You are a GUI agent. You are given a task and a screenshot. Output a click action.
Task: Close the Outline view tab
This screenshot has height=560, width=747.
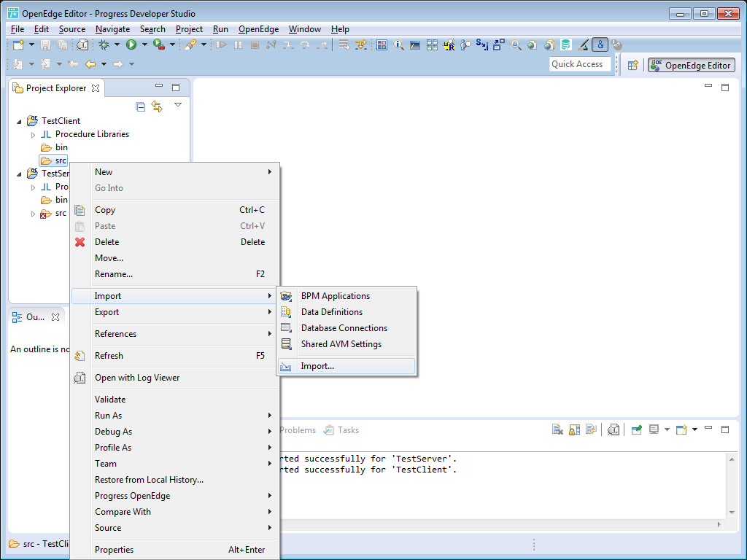click(x=55, y=317)
